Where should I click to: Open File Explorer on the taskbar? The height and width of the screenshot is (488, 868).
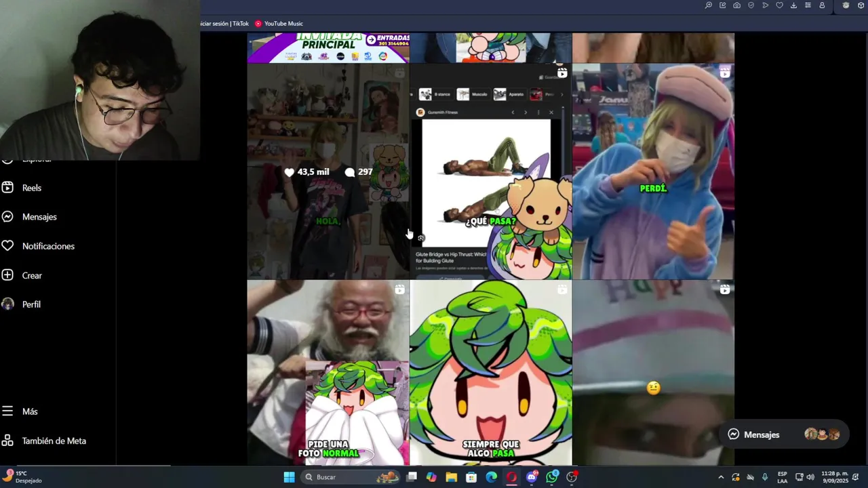tap(452, 477)
